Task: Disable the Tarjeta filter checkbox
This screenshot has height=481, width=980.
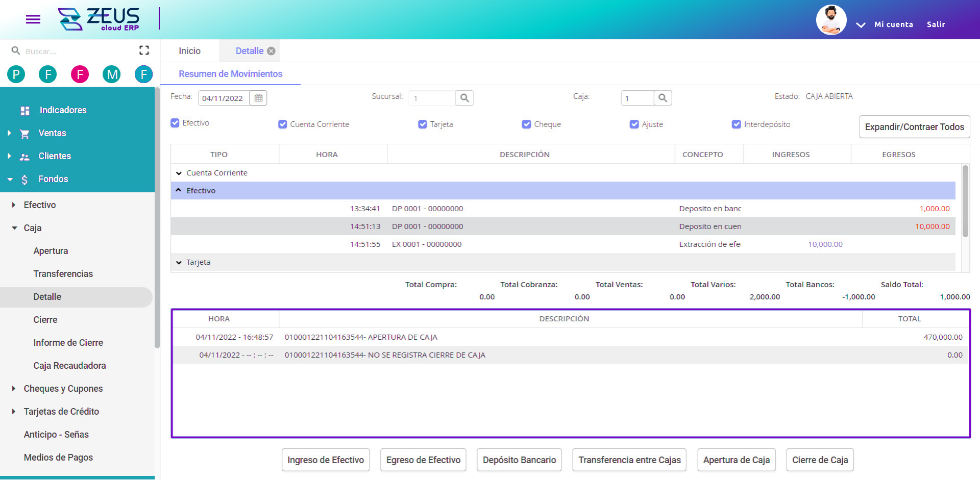Action: pos(422,124)
